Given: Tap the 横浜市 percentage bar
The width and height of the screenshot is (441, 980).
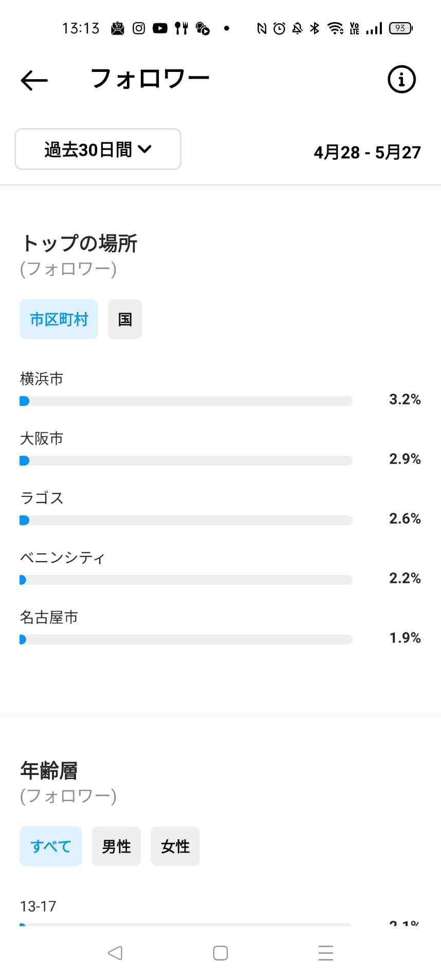Looking at the screenshot, I should 186,401.
